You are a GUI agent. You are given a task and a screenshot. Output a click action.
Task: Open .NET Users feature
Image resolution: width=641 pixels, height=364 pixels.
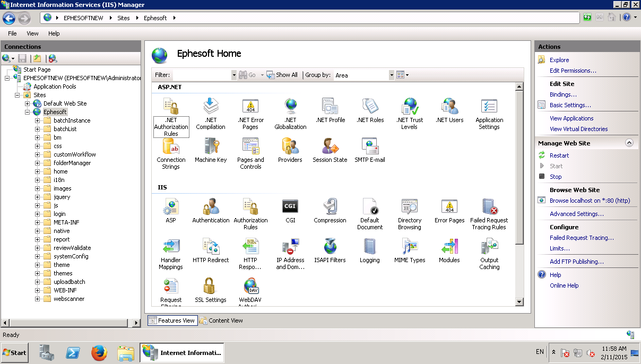[x=449, y=110]
